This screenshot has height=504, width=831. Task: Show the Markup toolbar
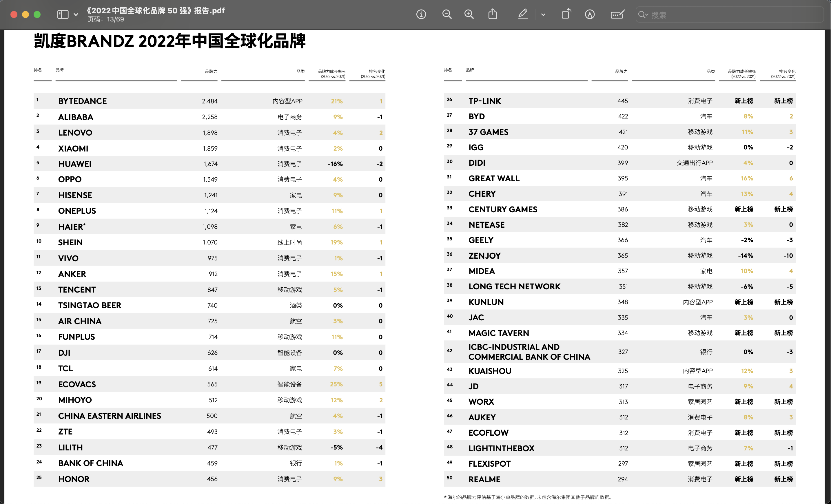590,14
